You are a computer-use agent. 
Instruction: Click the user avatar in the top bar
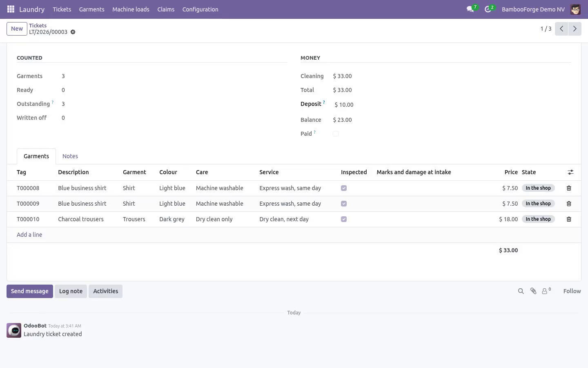(x=575, y=9)
